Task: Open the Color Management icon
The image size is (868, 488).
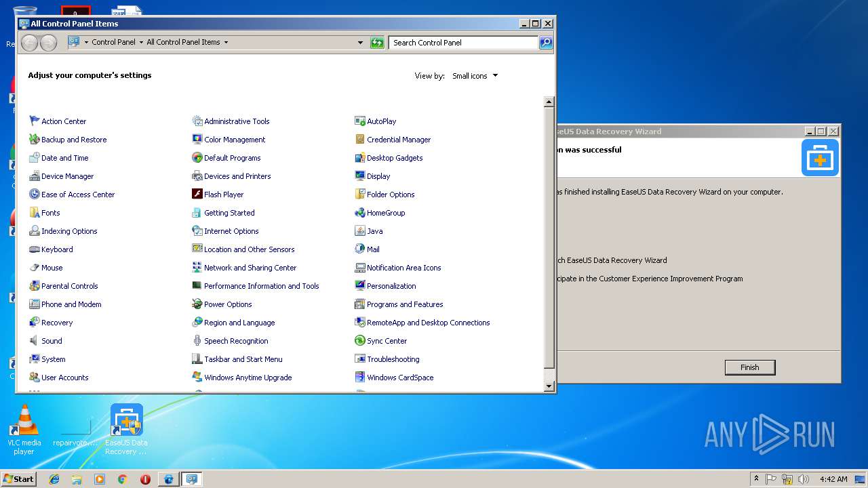Action: pos(197,139)
